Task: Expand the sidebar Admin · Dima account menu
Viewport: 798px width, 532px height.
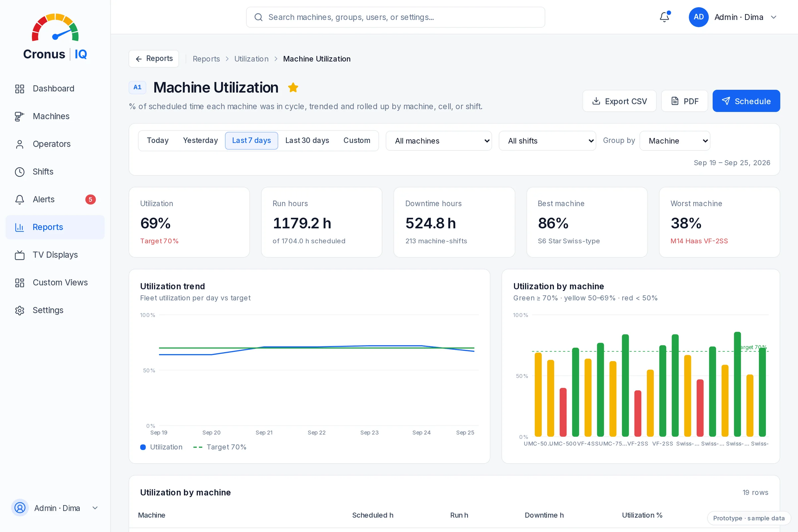Action: tap(55, 508)
